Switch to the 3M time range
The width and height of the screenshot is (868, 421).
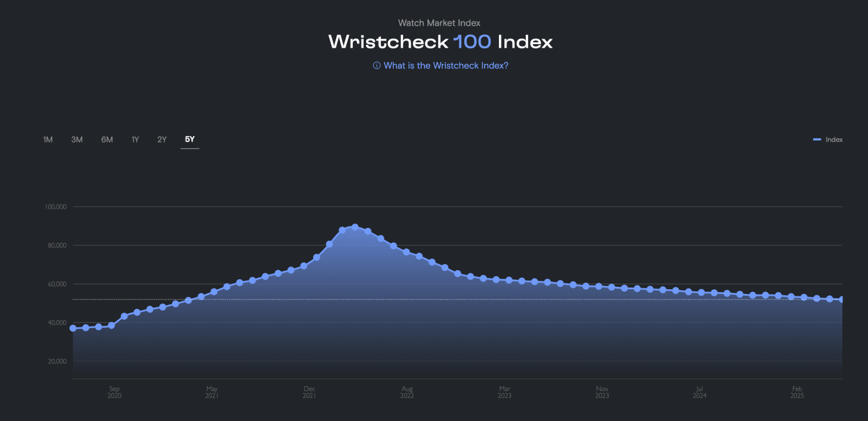pos(76,139)
